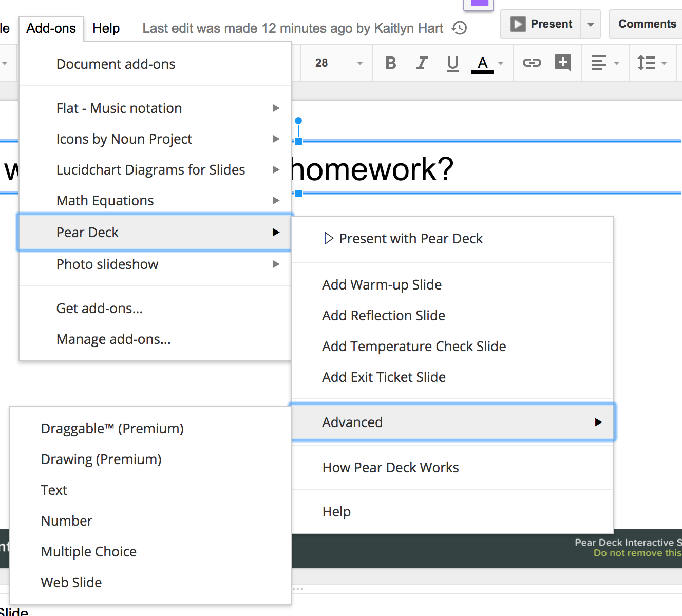The height and width of the screenshot is (616, 682).
Task: Open text alignment options
Action: click(x=605, y=63)
